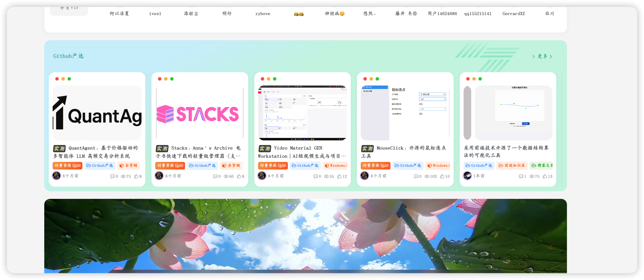Open user profile 神经病

[x=335, y=14]
